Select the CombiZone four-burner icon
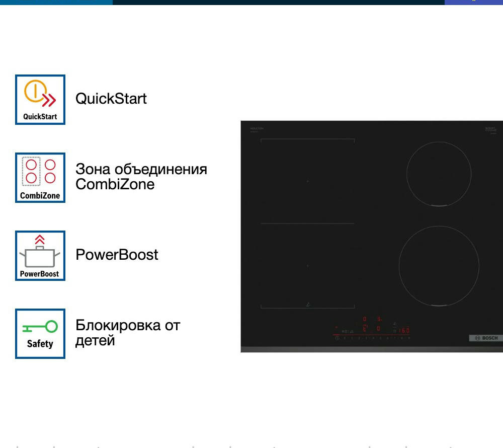The height and width of the screenshot is (448, 503). click(40, 178)
